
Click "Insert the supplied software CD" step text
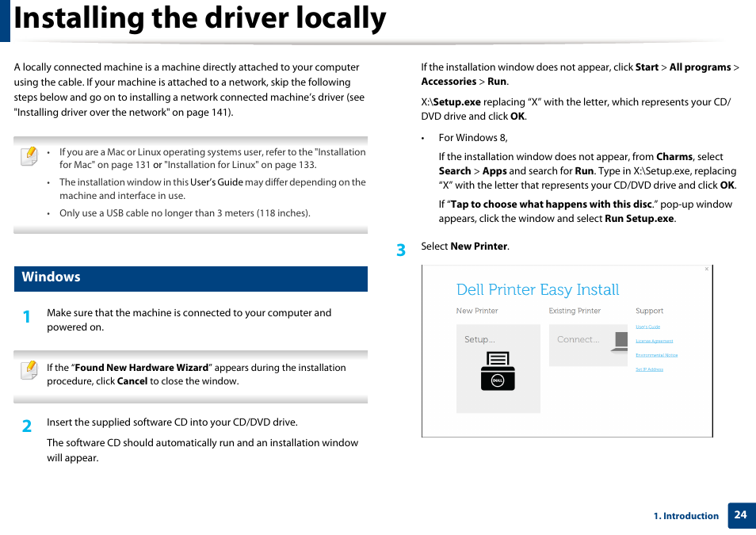tap(172, 422)
